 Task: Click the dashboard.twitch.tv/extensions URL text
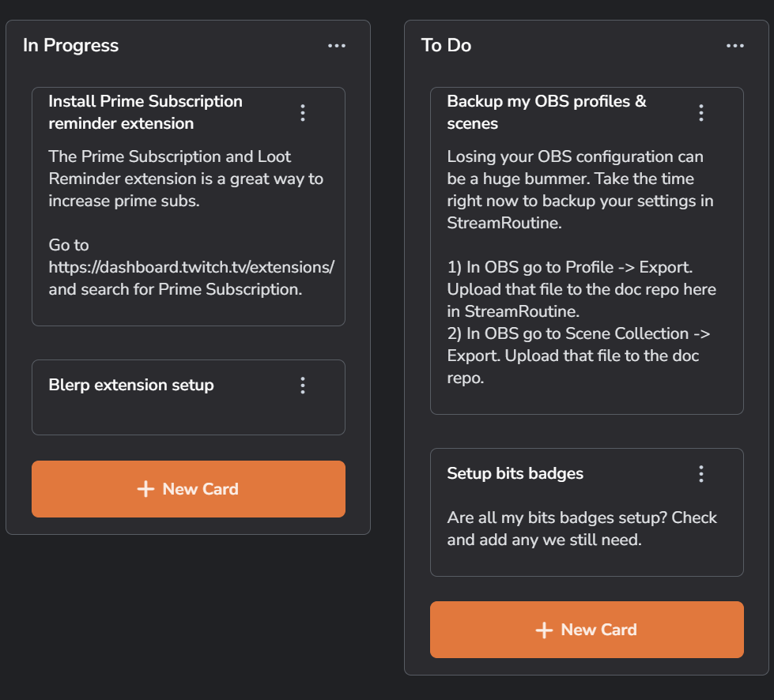point(191,267)
